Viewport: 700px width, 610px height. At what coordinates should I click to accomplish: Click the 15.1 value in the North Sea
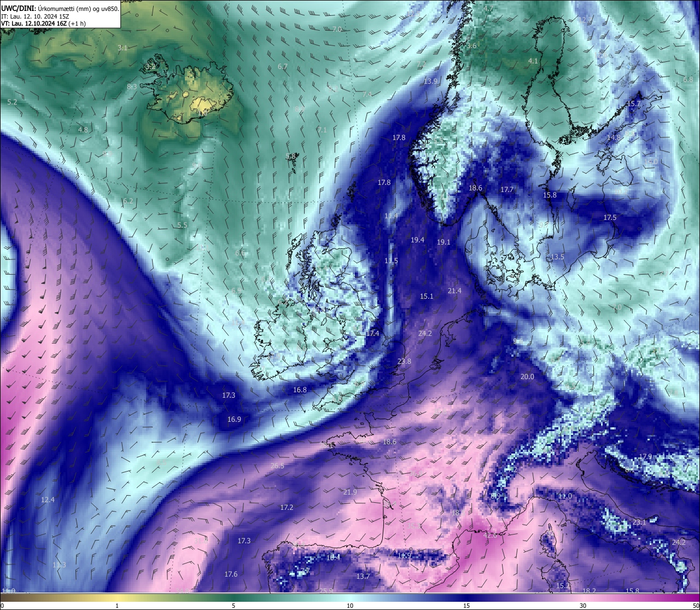click(427, 297)
